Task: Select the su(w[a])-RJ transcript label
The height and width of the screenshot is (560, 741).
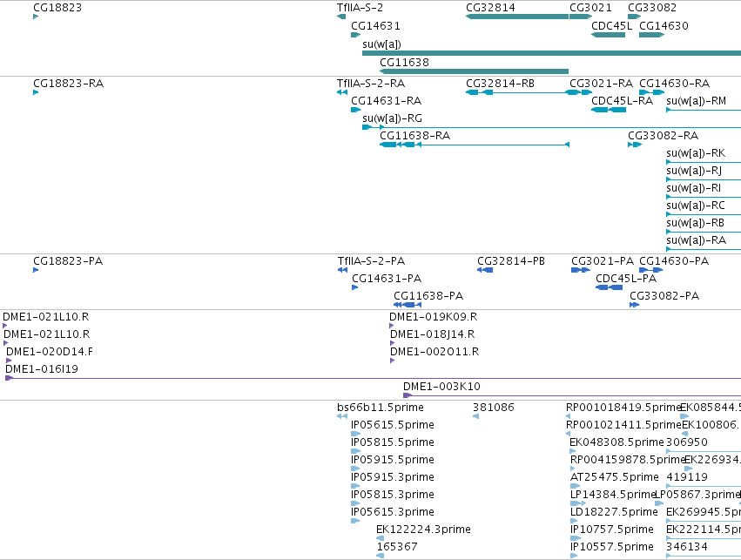Action: pyautogui.click(x=694, y=171)
